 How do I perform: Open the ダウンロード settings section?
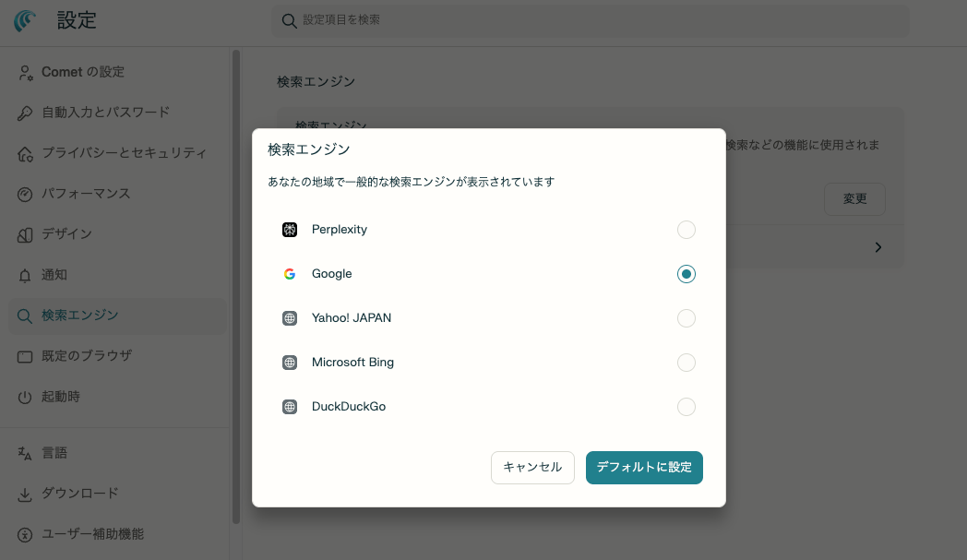pos(79,494)
